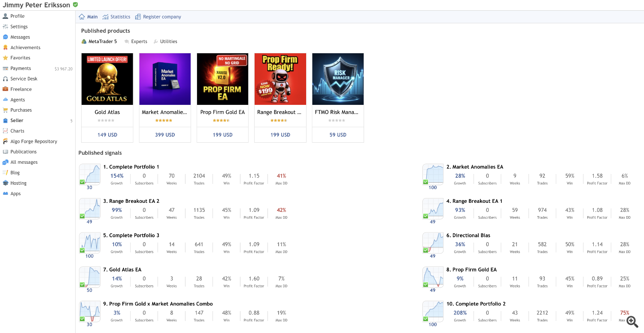
Task: Click the Blog notepad icon
Action: [6, 173]
